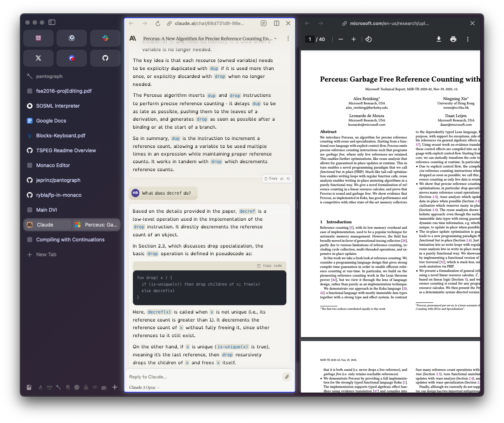Click the PDF page number field
This screenshot has width=504, height=423.
tap(310, 39)
